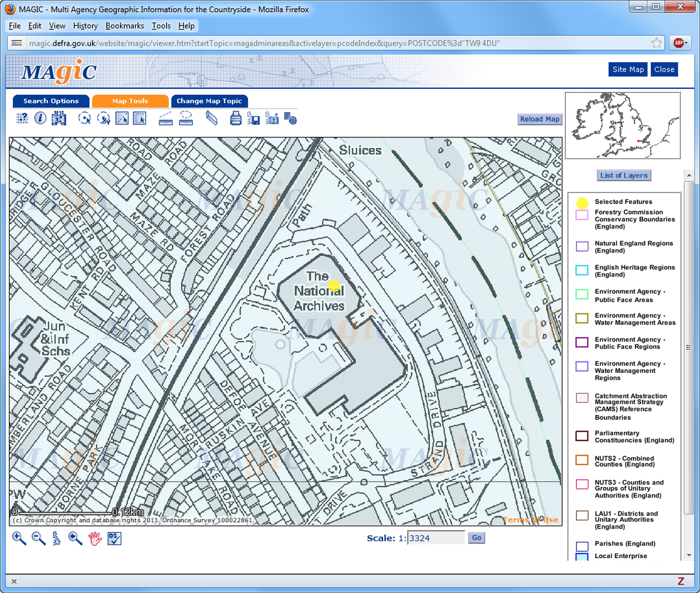Toggle the OS base map checkmark icon

click(x=114, y=538)
